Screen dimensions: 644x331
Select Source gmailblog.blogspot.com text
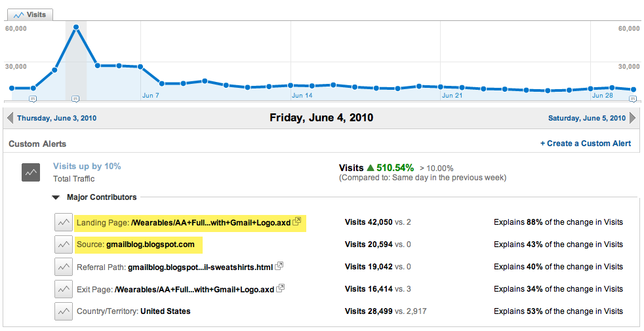coord(136,244)
